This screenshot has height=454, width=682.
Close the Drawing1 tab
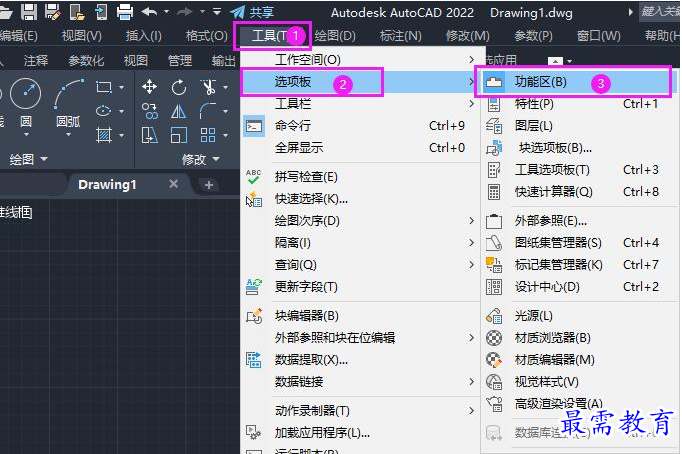(174, 184)
